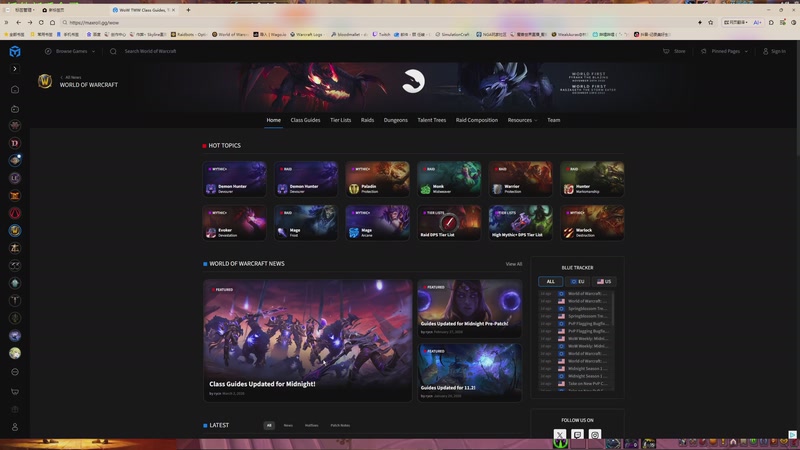
Task: Open the Tier Lists tab
Action: point(340,120)
